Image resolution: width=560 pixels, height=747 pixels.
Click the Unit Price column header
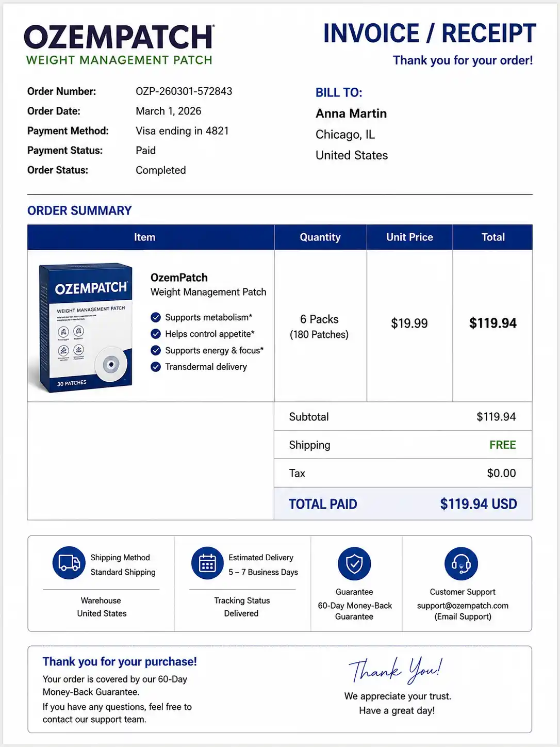(x=409, y=237)
